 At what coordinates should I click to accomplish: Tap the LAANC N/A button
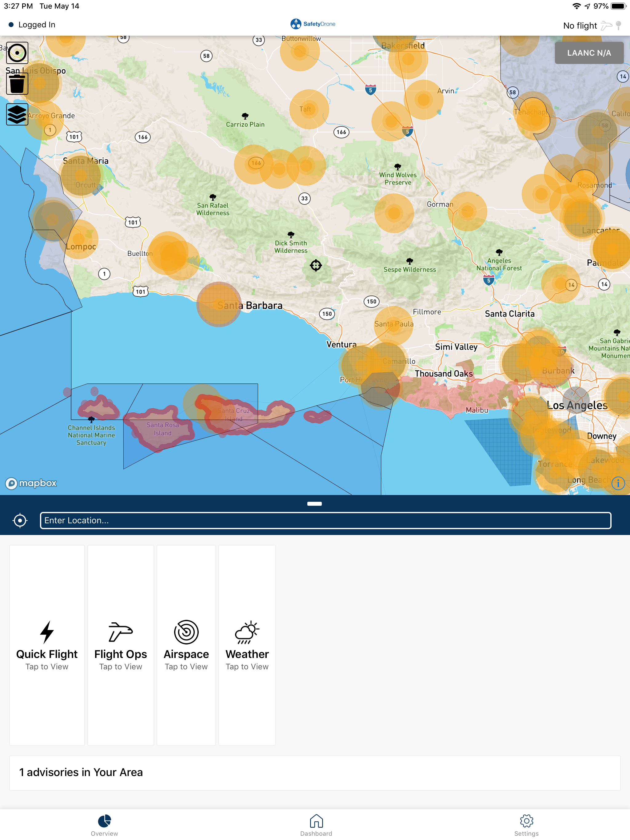pos(589,53)
